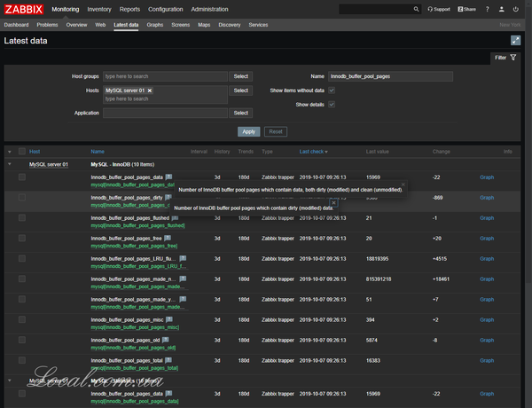
Task: Check the Innodb_buffer_pool_pages_dirty row checkbox
Action: pyautogui.click(x=22, y=197)
